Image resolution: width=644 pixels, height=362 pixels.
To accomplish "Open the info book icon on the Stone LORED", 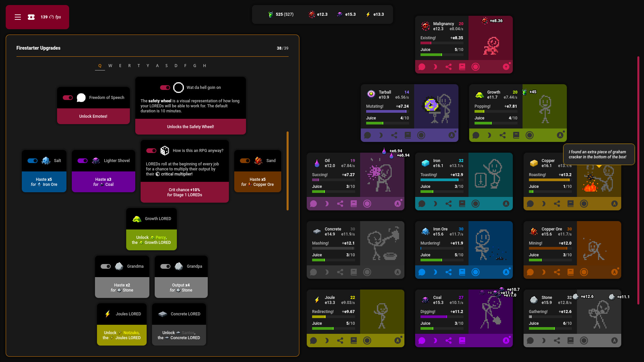I will point(571,340).
